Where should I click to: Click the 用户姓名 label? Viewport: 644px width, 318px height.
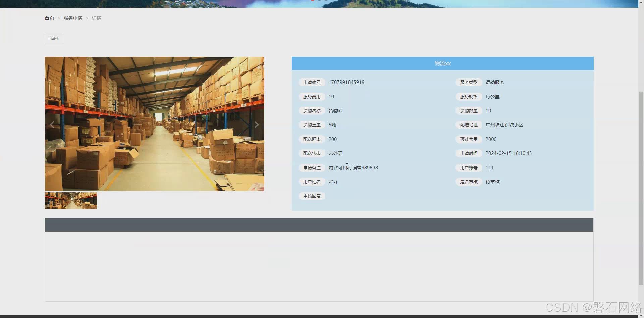pyautogui.click(x=312, y=182)
